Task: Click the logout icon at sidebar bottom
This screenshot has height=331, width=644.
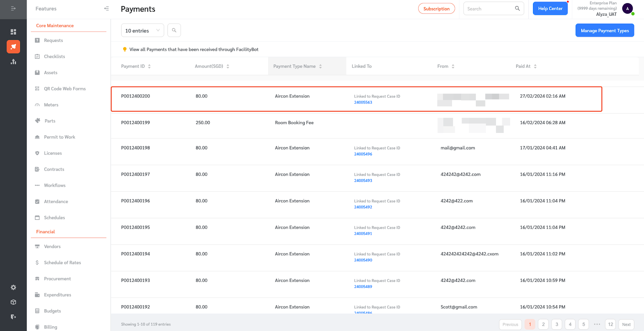Action: 13,317
